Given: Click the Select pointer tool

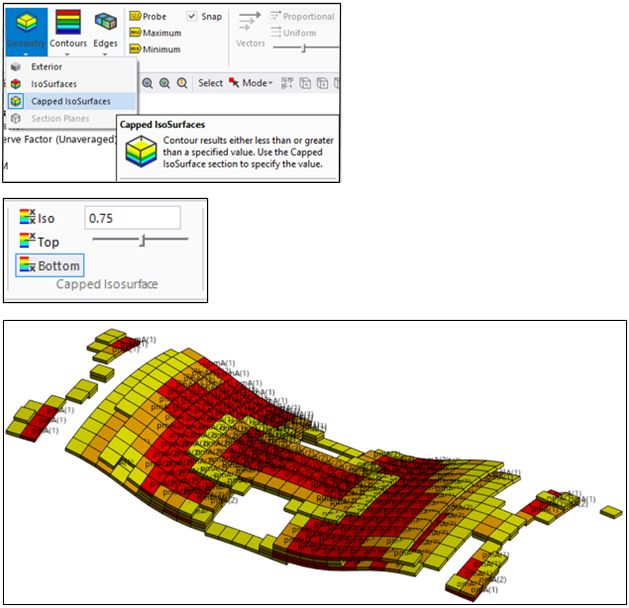Looking at the screenshot, I should click(211, 83).
